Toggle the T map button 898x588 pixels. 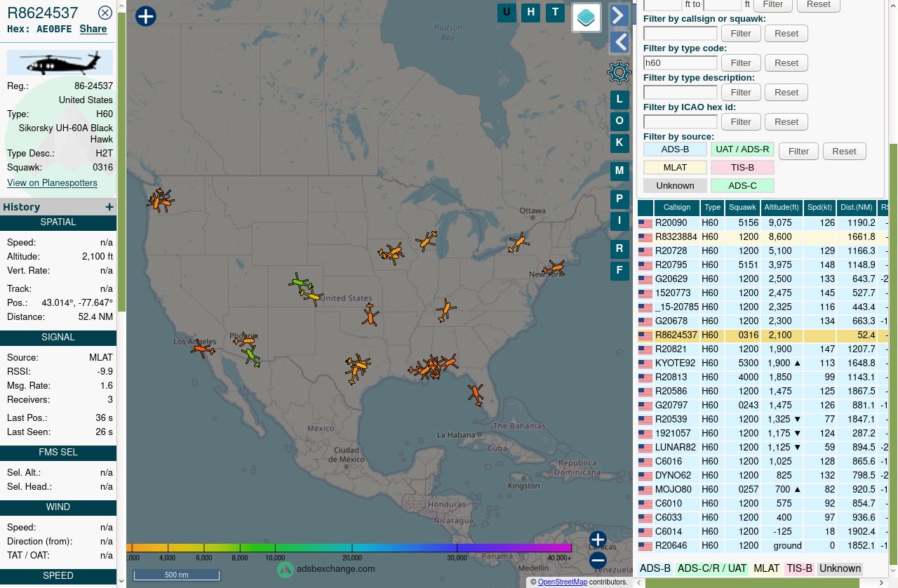pos(556,13)
